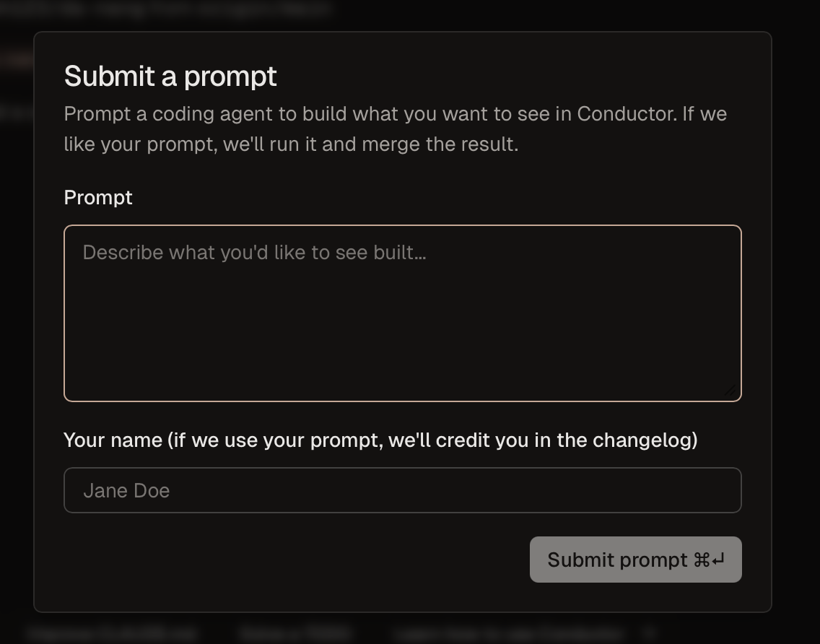Focus the Prompt text area
This screenshot has height=644, width=820.
coord(402,325)
